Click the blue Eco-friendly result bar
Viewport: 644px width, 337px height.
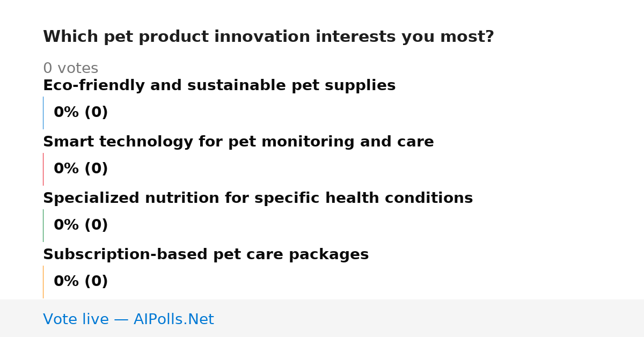click(43, 113)
